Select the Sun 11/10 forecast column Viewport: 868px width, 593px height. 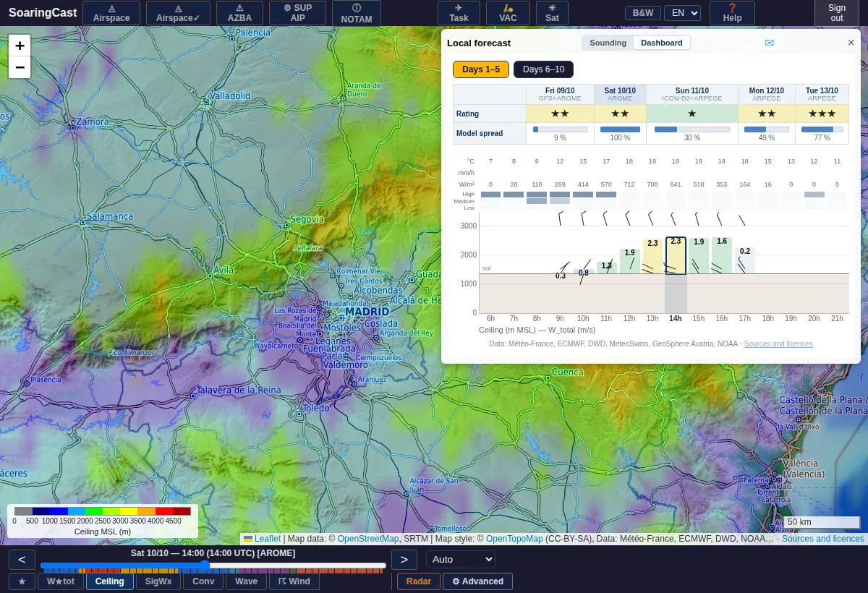[692, 94]
